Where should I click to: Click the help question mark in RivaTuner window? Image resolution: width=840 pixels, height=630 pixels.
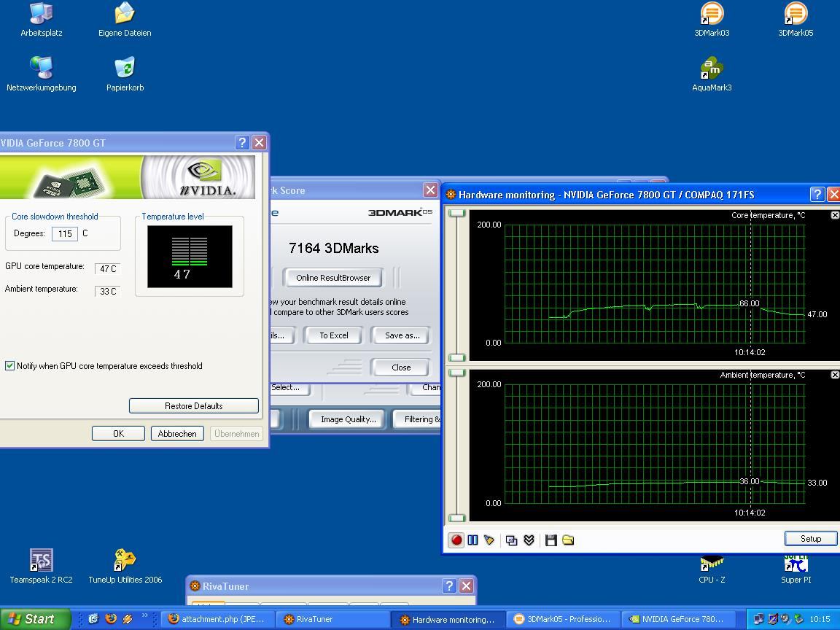(x=449, y=586)
